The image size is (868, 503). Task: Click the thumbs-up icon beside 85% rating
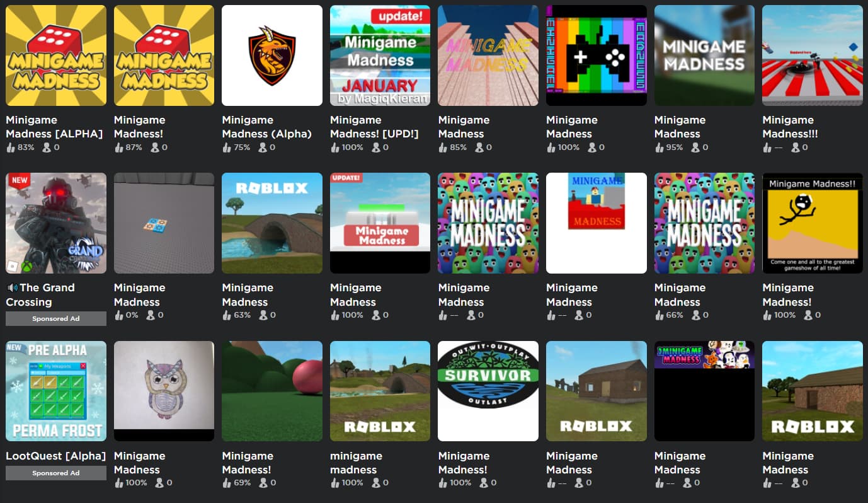coord(443,147)
